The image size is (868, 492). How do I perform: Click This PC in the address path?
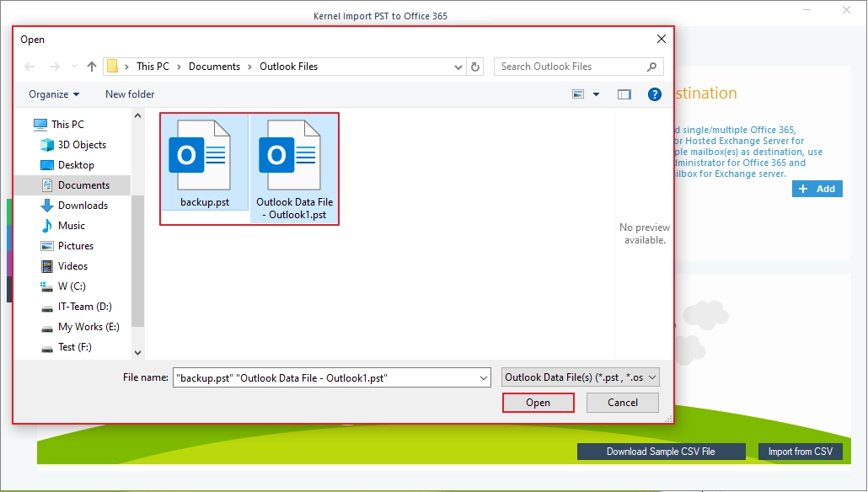[x=153, y=67]
